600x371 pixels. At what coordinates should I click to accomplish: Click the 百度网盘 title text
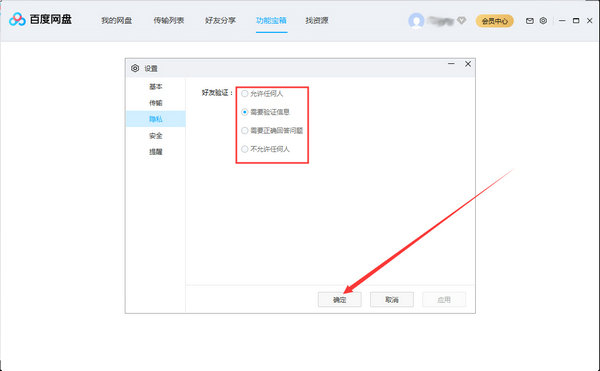[51, 19]
